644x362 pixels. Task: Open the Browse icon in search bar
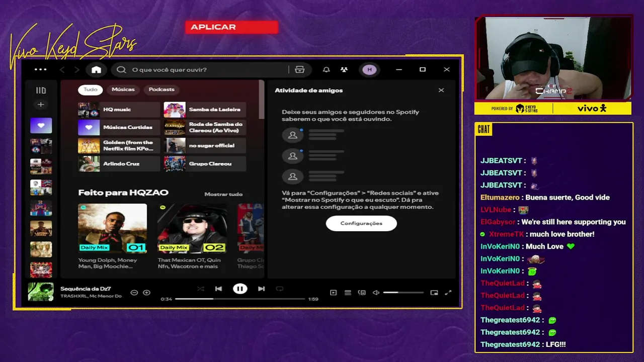click(299, 69)
